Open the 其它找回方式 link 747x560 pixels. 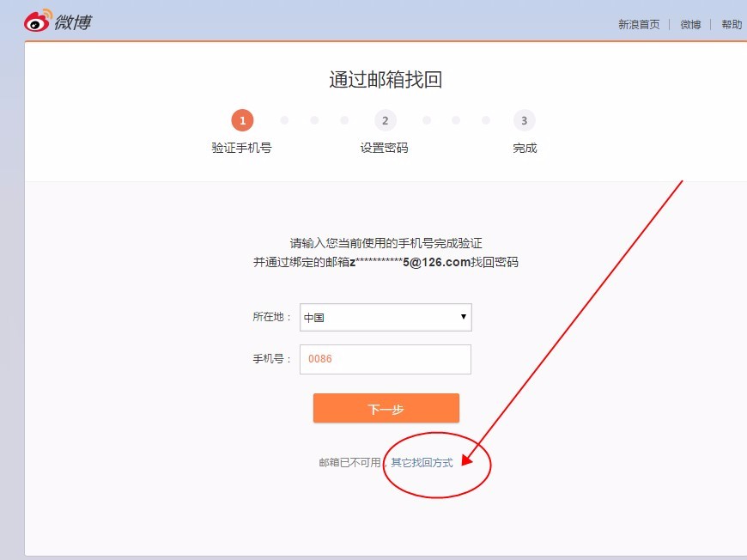tap(422, 462)
